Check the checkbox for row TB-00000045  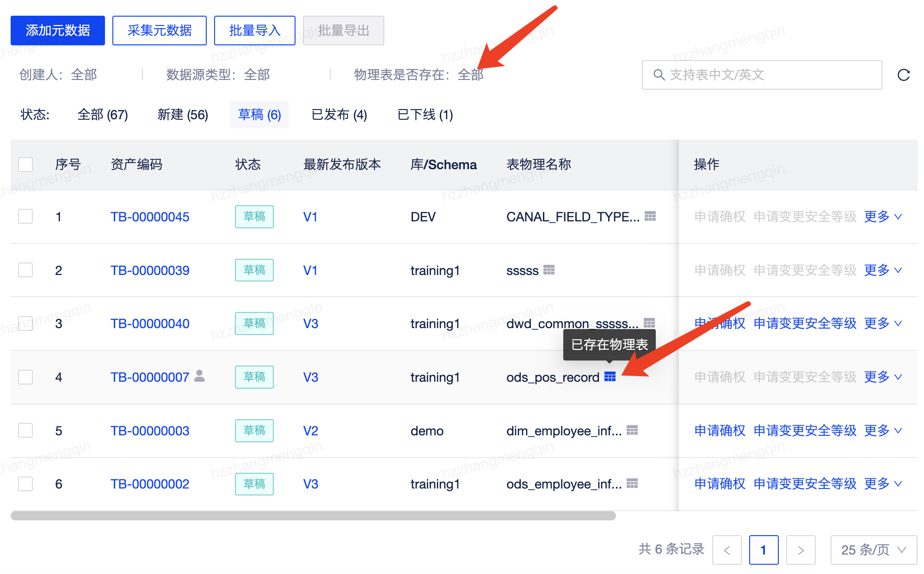(x=25, y=216)
